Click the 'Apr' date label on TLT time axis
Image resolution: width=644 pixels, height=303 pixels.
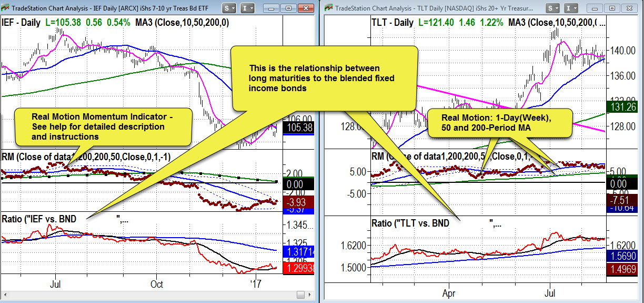tap(449, 291)
